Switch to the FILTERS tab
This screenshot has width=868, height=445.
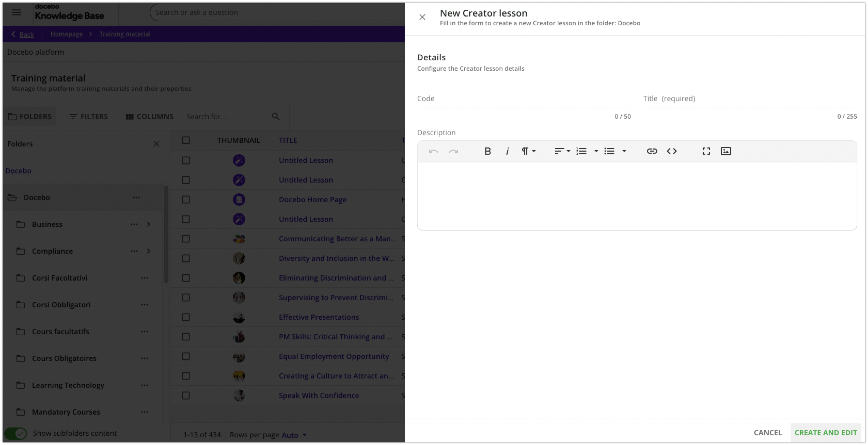[89, 117]
